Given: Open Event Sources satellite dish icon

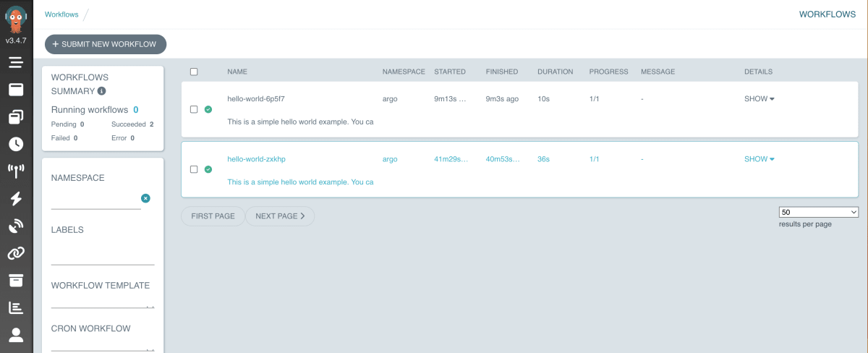Looking at the screenshot, I should 16,226.
